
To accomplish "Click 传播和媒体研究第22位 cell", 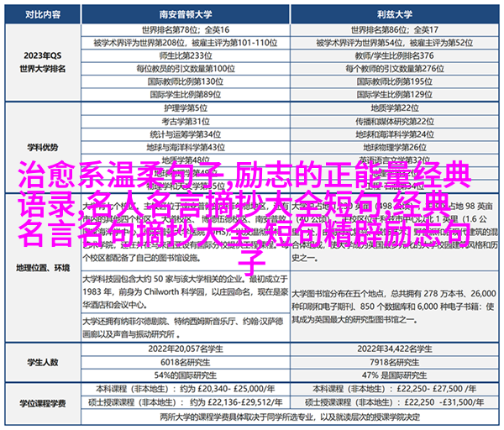I will [395, 122].
